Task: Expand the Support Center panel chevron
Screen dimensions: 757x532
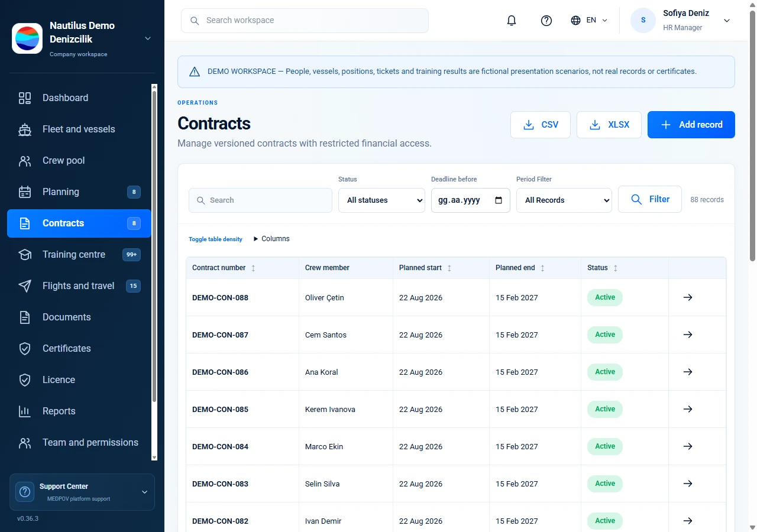Action: tap(144, 492)
